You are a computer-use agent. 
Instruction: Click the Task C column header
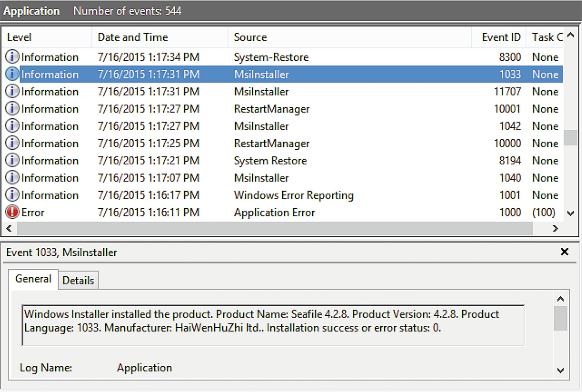click(x=545, y=37)
